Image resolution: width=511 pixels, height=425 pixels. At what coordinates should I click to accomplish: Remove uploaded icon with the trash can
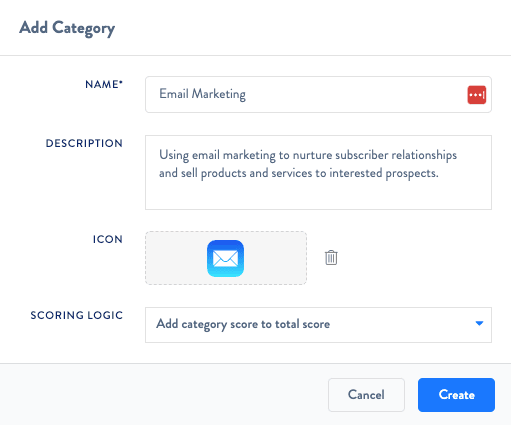pos(331,258)
